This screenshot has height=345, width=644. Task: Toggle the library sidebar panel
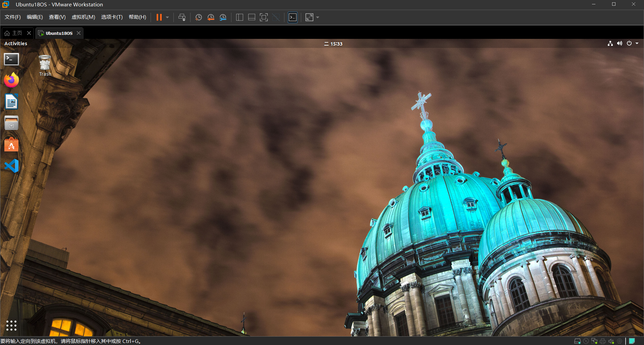coord(239,17)
